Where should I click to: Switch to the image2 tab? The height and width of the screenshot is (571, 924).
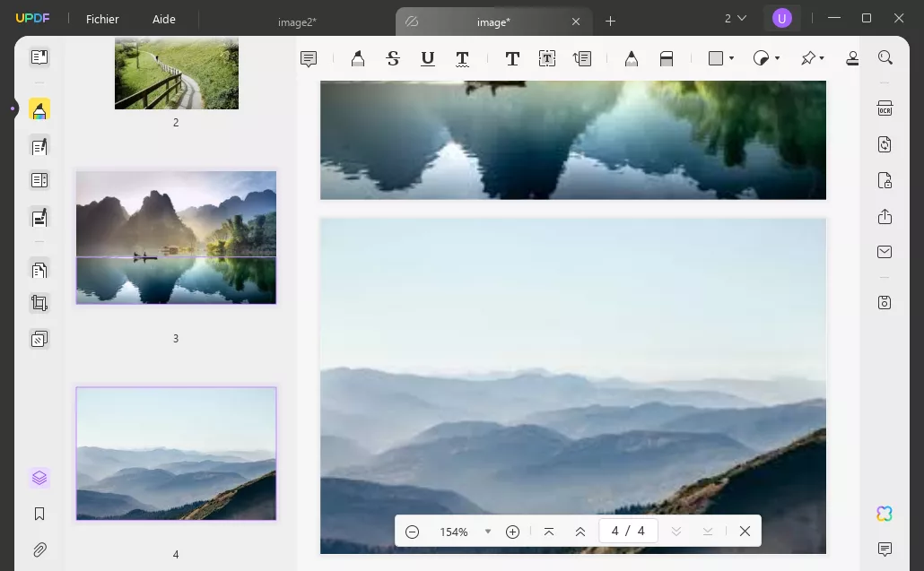pyautogui.click(x=297, y=22)
